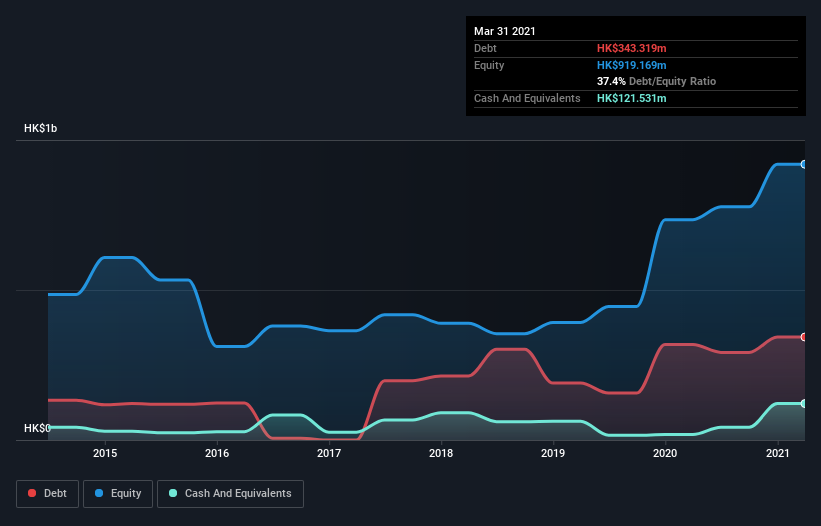This screenshot has width=821, height=526.
Task: Click the HK$919.169m equity value
Action: tap(631, 65)
